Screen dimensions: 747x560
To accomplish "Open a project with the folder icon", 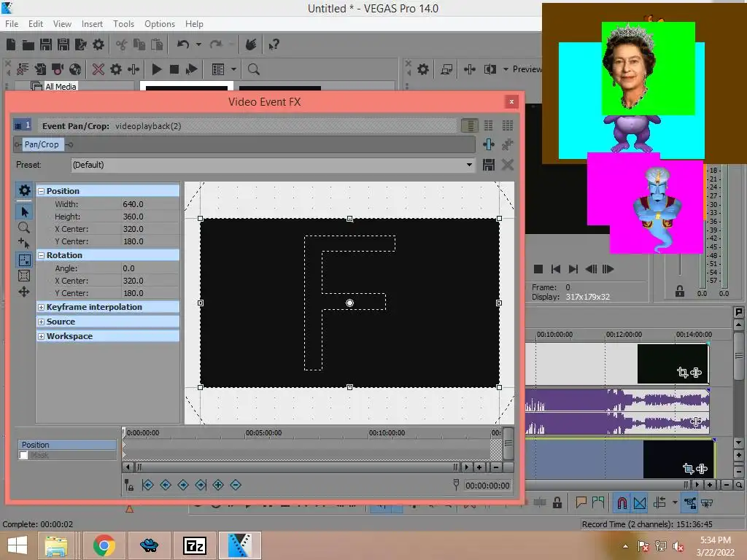I will 28,44.
